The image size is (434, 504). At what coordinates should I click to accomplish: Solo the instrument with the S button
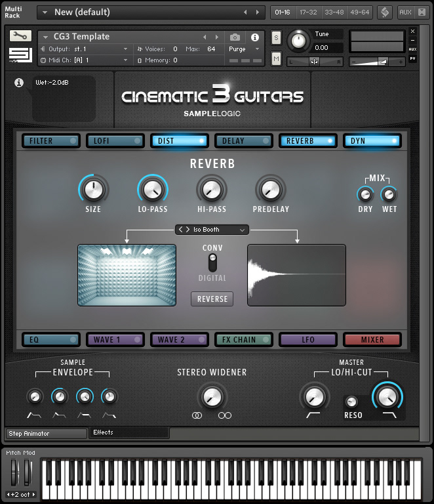click(x=276, y=37)
